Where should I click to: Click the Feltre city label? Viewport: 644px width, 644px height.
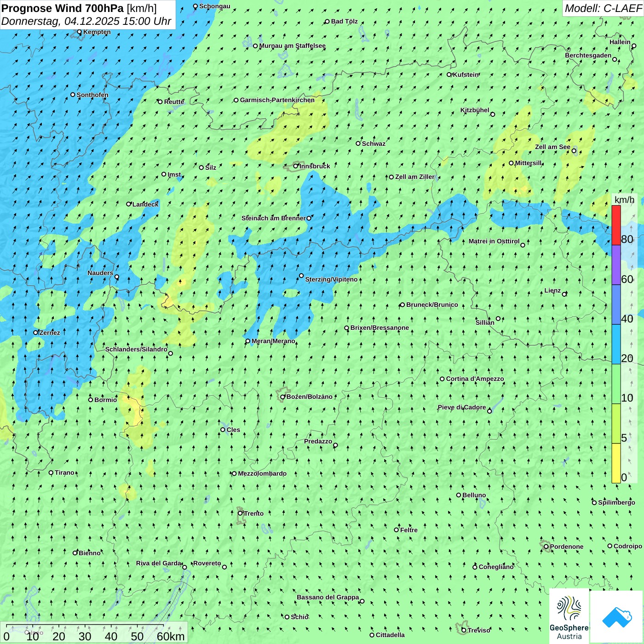click(x=409, y=530)
